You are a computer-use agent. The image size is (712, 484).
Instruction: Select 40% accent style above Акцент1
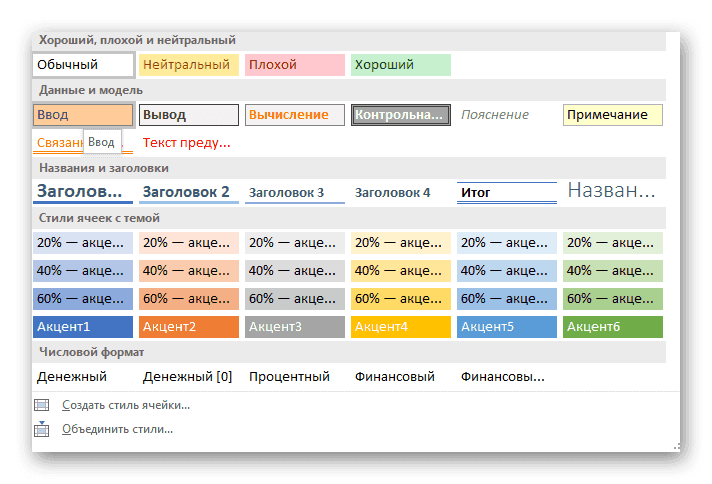click(x=83, y=271)
